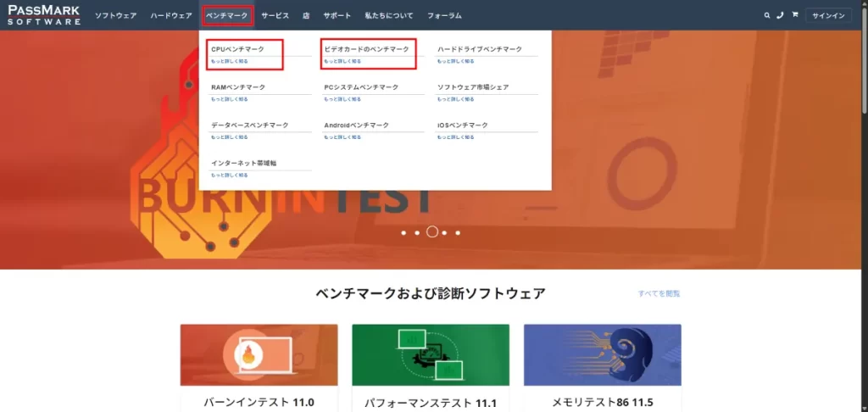
Task: Expand the ハードウェア nav menu
Action: [171, 15]
